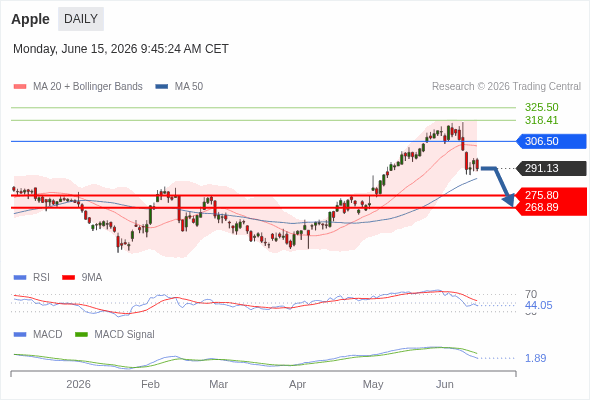Click the 2026 axis label
Screen dimensions: 590x400
point(78,384)
